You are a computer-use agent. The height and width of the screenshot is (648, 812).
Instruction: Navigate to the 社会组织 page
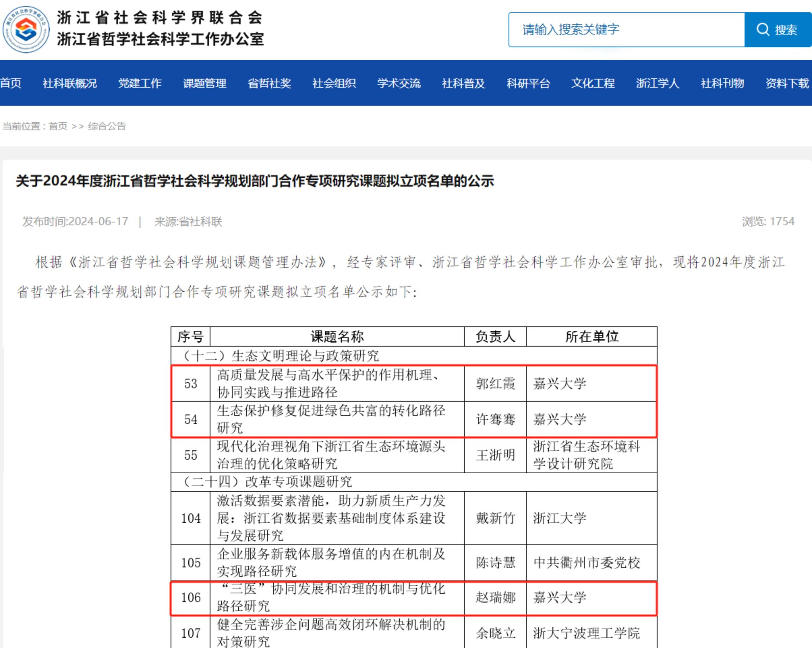pos(334,83)
